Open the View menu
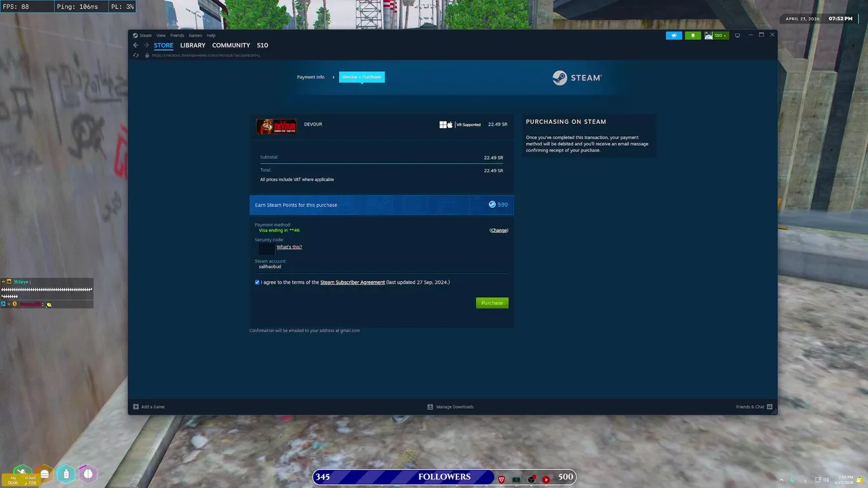868x488 pixels. coord(161,35)
